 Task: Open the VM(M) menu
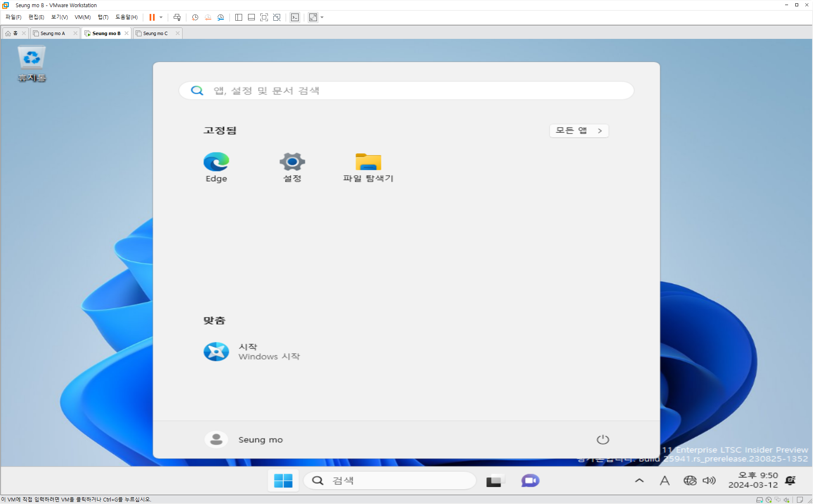(x=82, y=17)
